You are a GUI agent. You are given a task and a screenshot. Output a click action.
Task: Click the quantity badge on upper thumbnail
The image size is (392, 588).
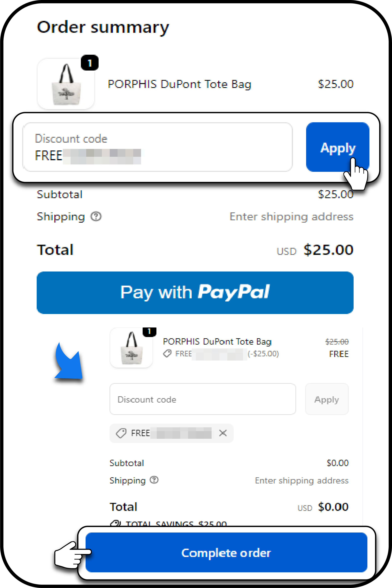89,63
